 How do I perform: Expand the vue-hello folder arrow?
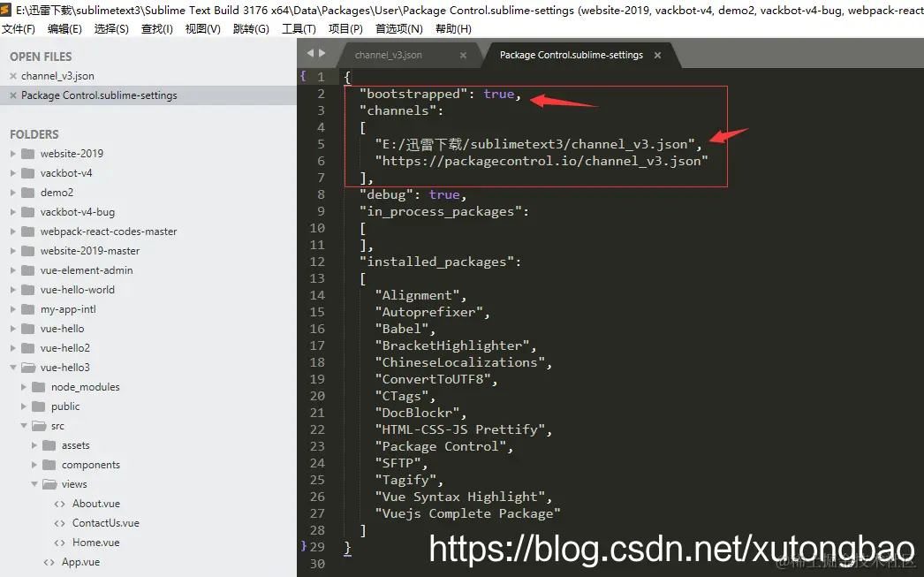pyautogui.click(x=13, y=329)
